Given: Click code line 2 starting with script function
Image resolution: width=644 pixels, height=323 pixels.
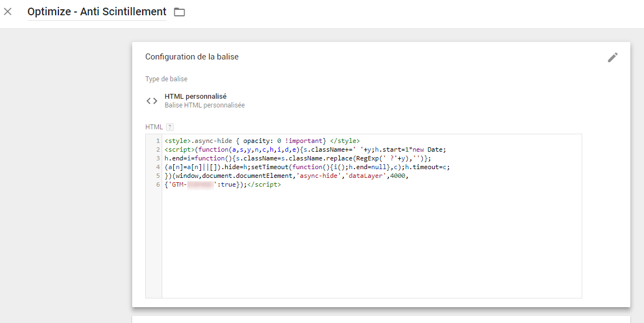Looking at the screenshot, I should coord(305,149).
